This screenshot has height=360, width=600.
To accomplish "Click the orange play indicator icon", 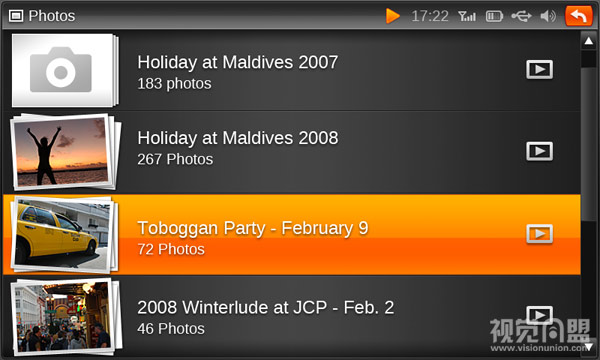I will click(x=393, y=16).
